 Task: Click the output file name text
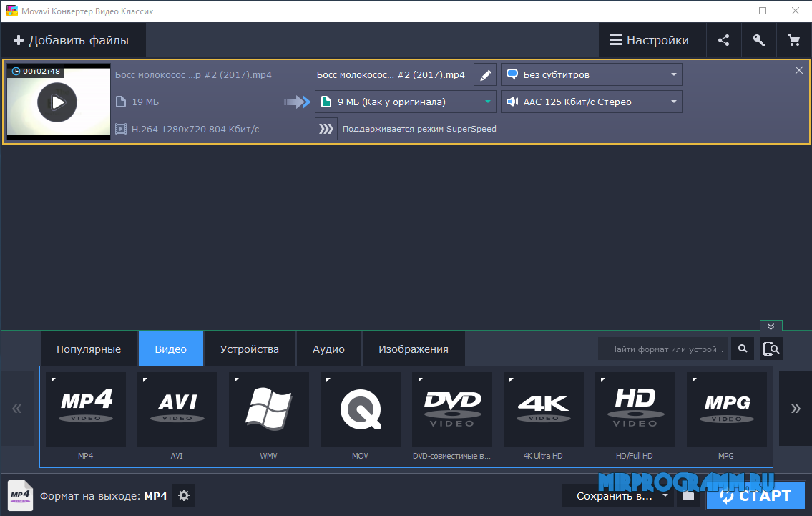(x=391, y=74)
